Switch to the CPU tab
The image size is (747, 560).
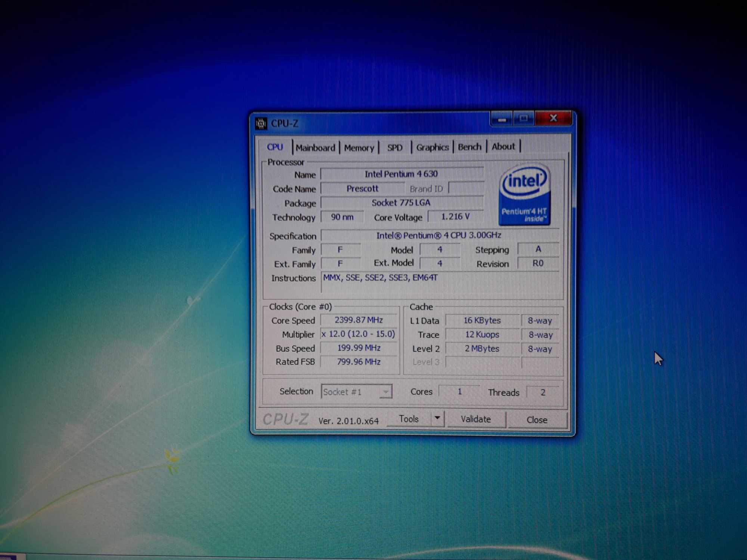(x=275, y=147)
